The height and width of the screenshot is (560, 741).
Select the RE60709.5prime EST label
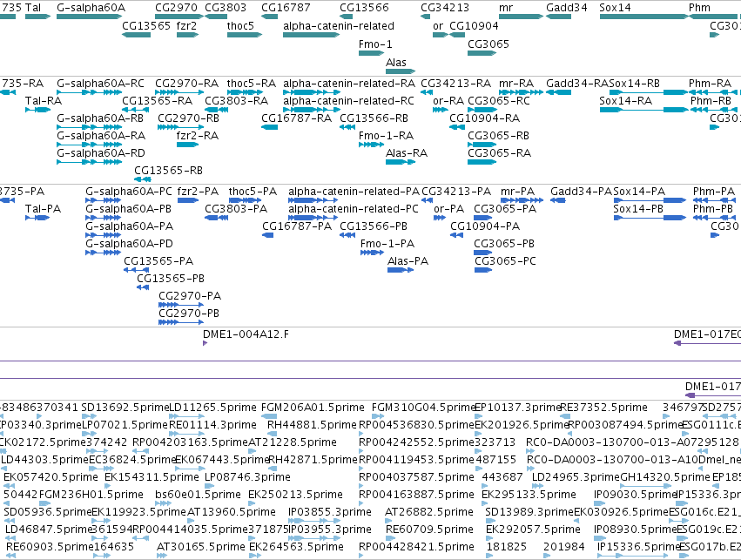point(429,530)
